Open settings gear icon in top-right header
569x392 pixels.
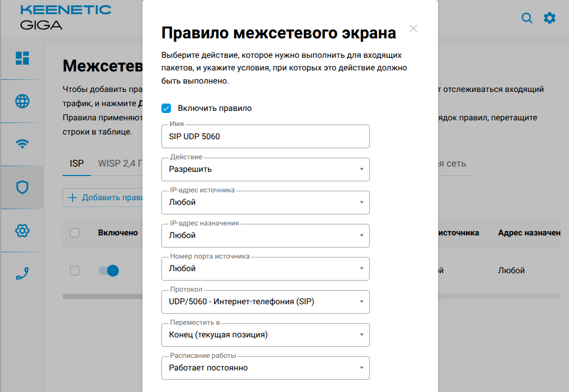pos(550,18)
